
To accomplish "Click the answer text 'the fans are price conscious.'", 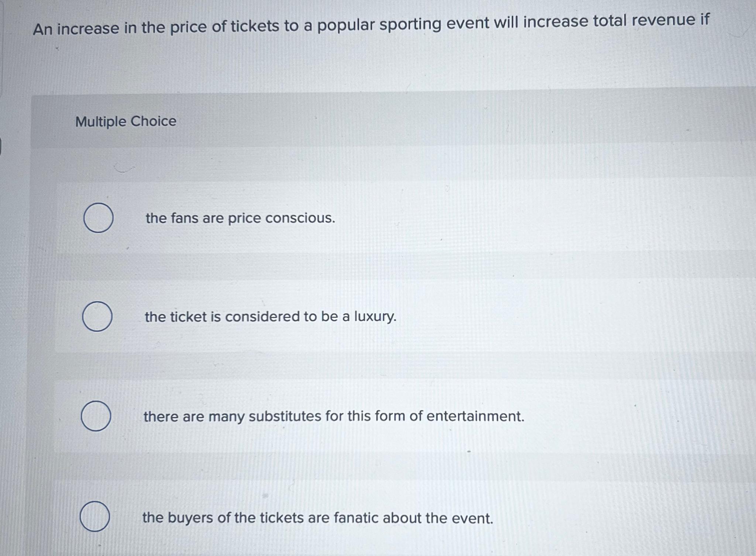I will tap(240, 218).
